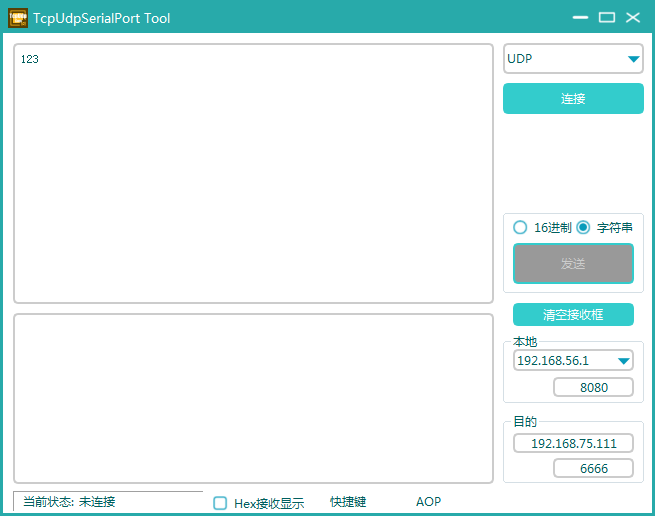Click the greyed 发送 send button
Screen dimensions: 655x516
573,264
